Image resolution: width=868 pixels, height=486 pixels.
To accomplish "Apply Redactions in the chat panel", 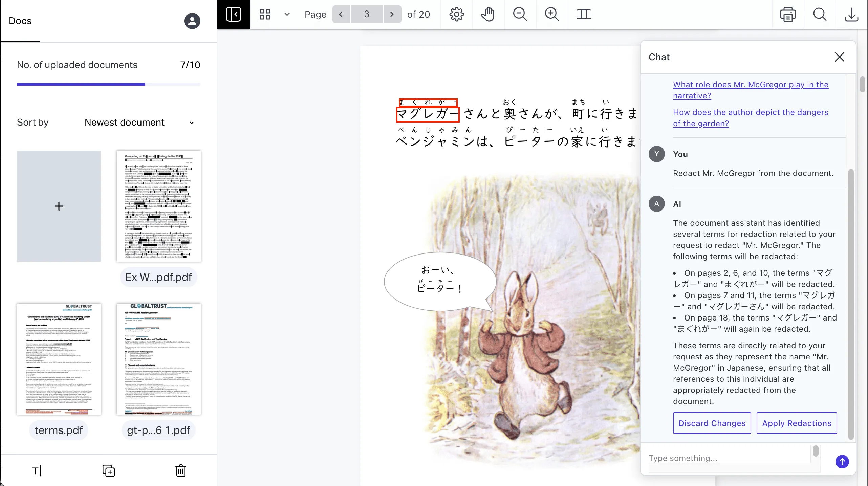I will click(796, 423).
